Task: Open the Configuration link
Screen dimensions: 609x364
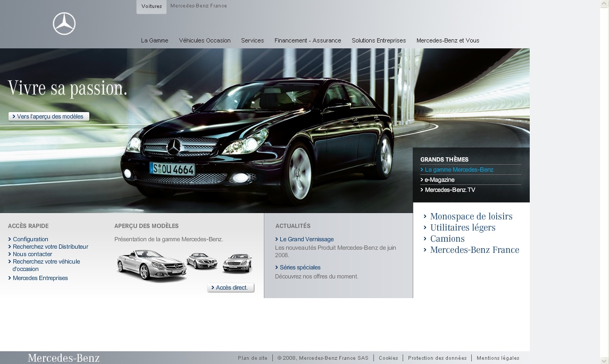Action: pos(30,239)
